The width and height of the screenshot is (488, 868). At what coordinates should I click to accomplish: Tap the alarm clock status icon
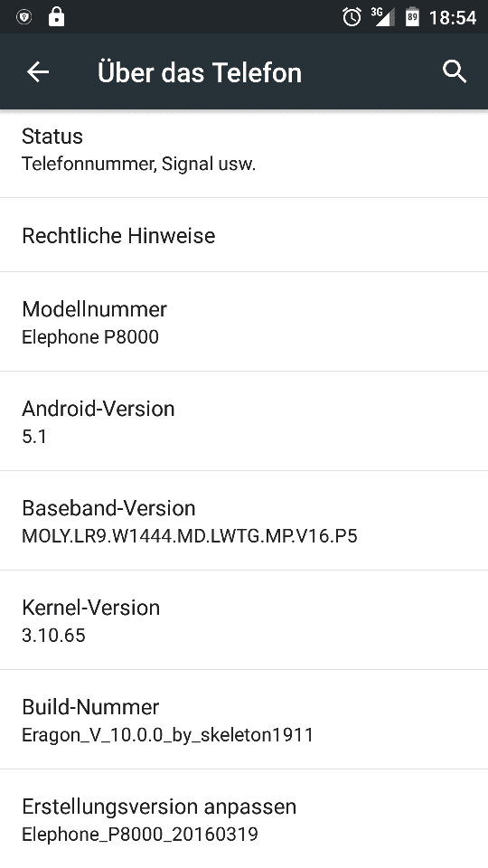352,17
